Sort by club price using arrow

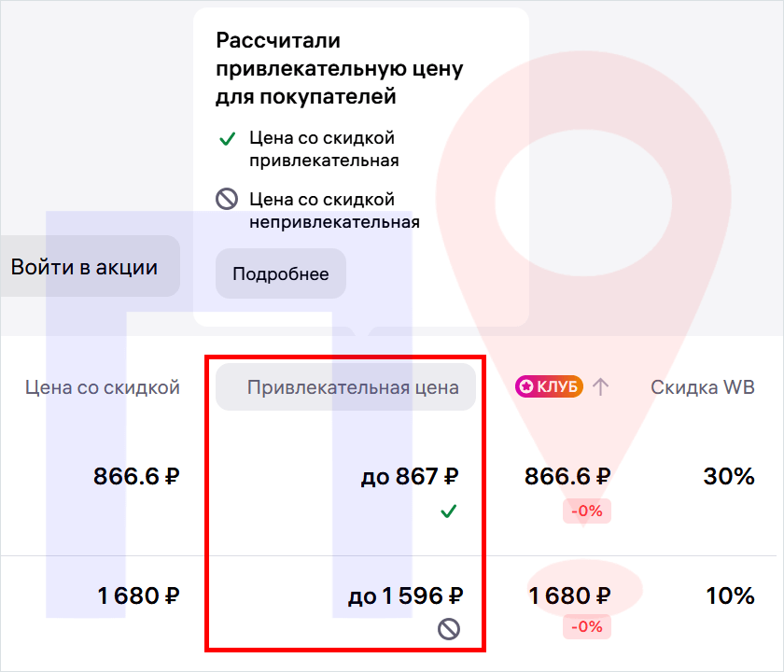click(600, 386)
